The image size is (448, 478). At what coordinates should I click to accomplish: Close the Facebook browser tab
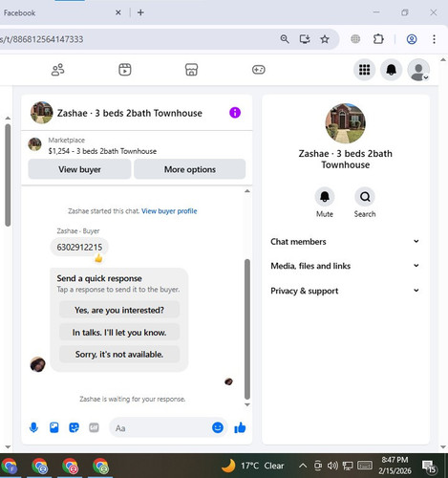[x=118, y=12]
